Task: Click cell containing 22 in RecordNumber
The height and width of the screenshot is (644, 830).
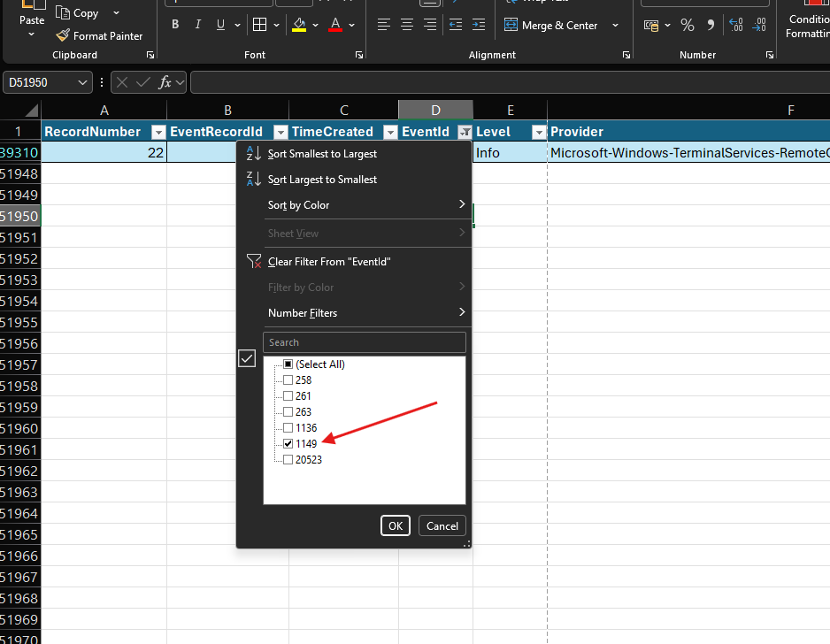Action: coord(104,153)
